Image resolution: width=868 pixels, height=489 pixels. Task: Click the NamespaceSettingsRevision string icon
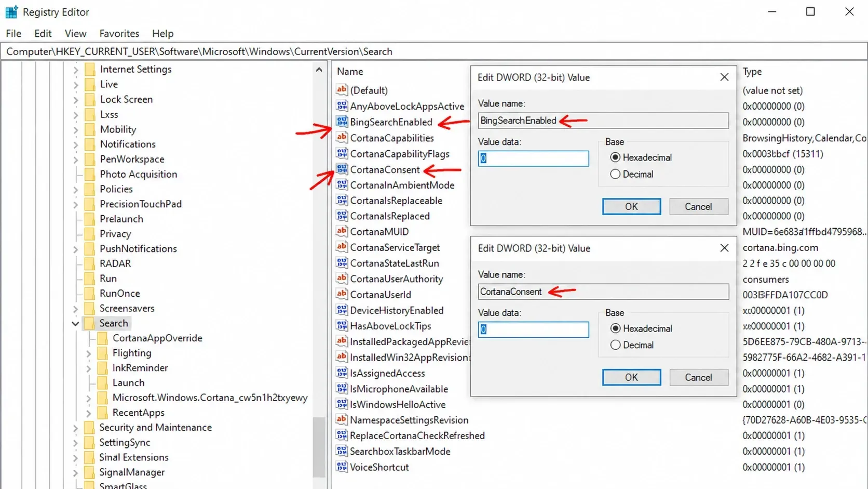[x=342, y=420]
